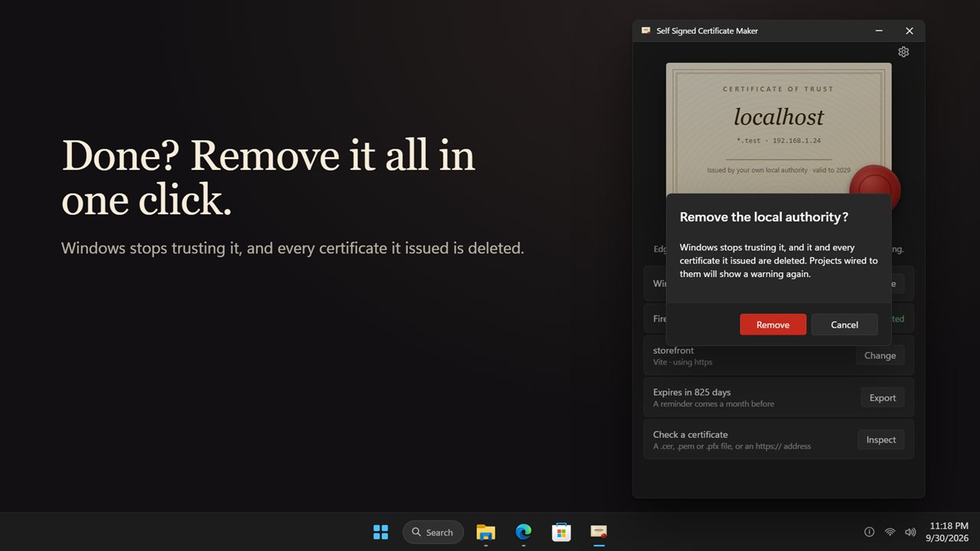Open the settings gear in Certificate Maker
This screenshot has width=980, height=551.
tap(903, 52)
